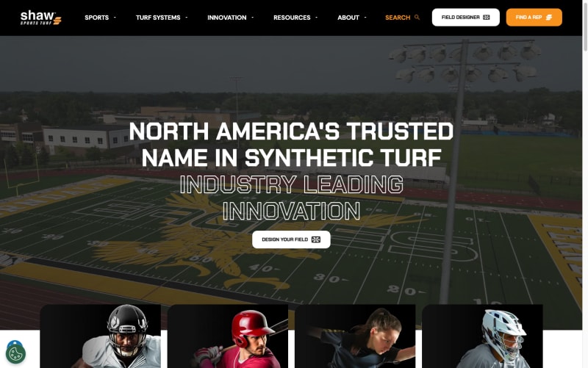Open the Resources menu item
Image resolution: width=588 pixels, height=368 pixels.
point(292,18)
